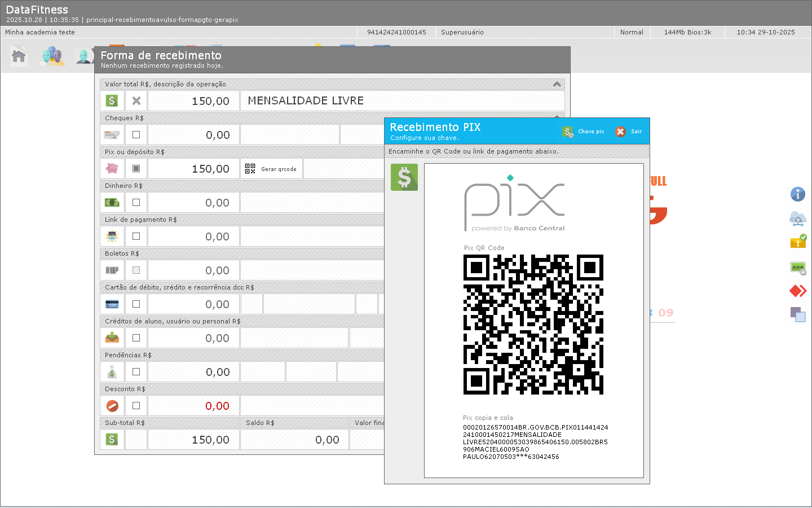This screenshot has width=812, height=508.
Task: Click the blue information icon
Action: (797, 194)
